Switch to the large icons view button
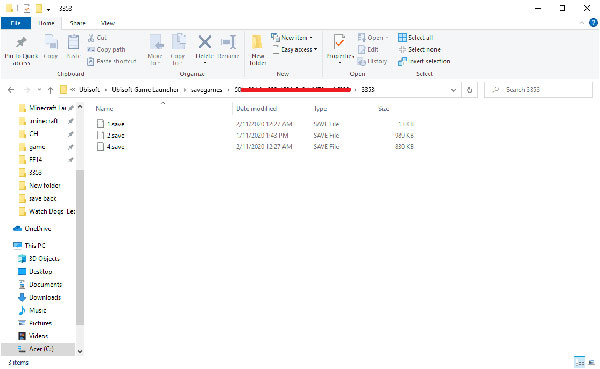This screenshot has width=600, height=369. click(592, 362)
